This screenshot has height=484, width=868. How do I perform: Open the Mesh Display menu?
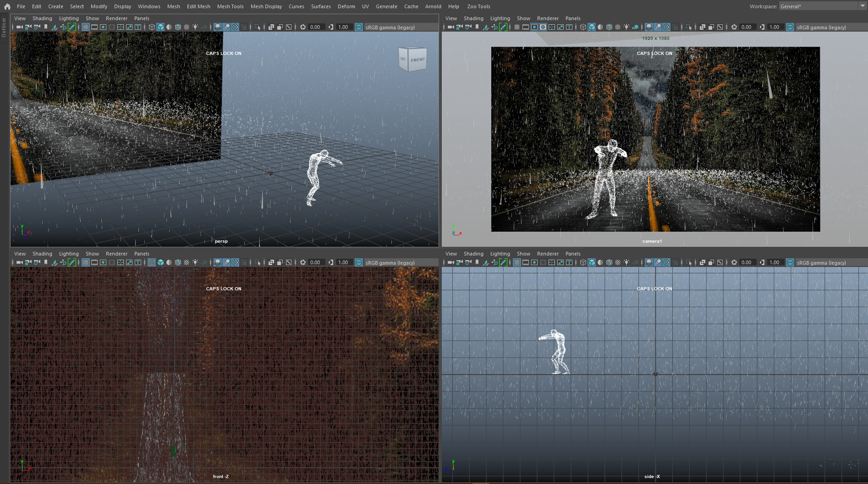pos(266,6)
